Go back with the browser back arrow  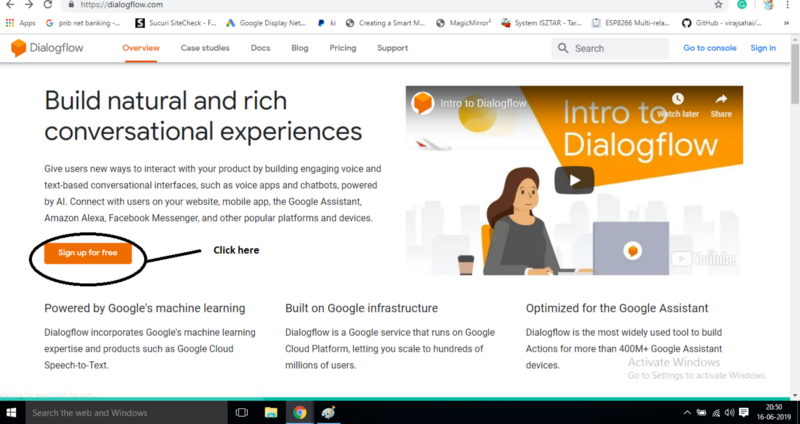(x=10, y=5)
